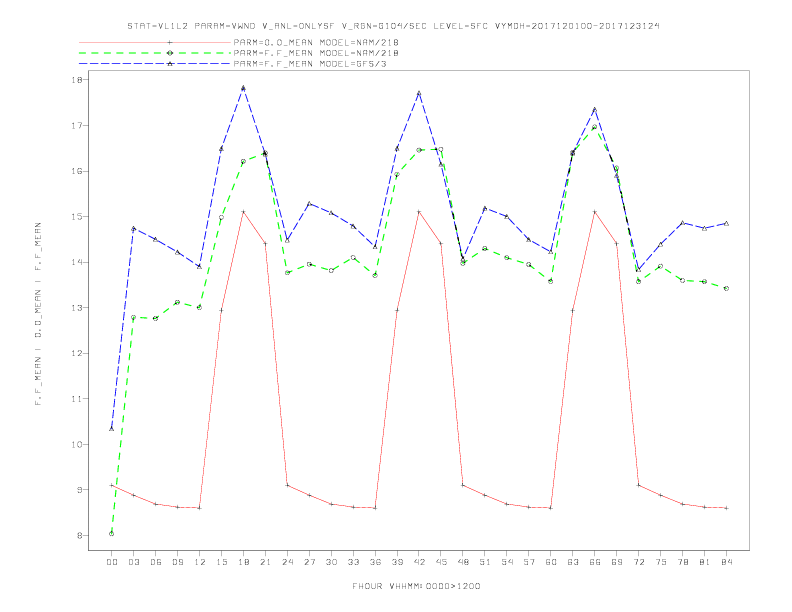Click y-axis tick label 8
The height and width of the screenshot is (612, 792).
pos(80,535)
